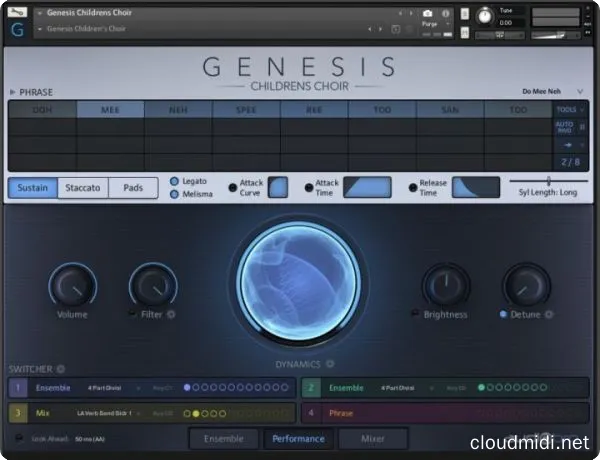
Task: Enable the Melisma option
Action: (x=174, y=194)
